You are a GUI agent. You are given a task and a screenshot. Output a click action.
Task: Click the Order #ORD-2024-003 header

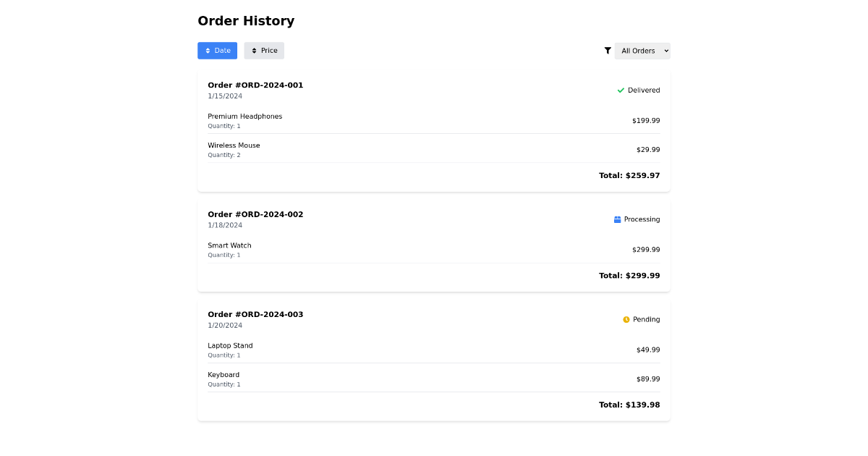255,314
